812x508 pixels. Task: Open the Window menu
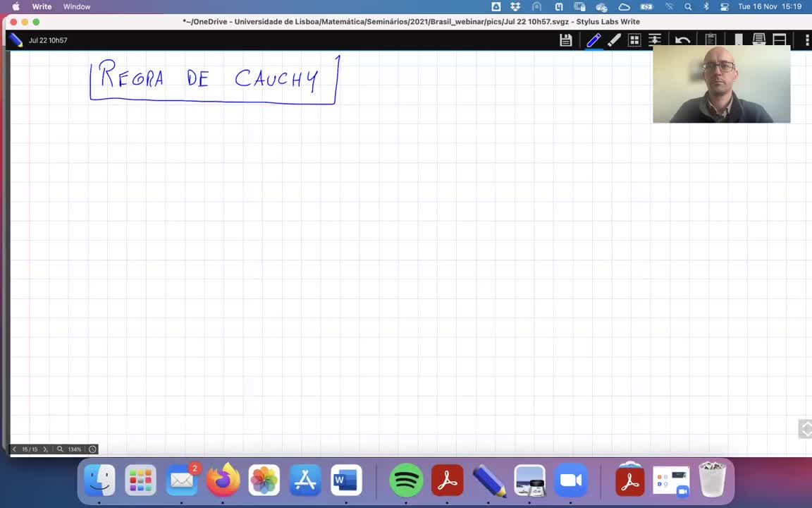pyautogui.click(x=77, y=7)
